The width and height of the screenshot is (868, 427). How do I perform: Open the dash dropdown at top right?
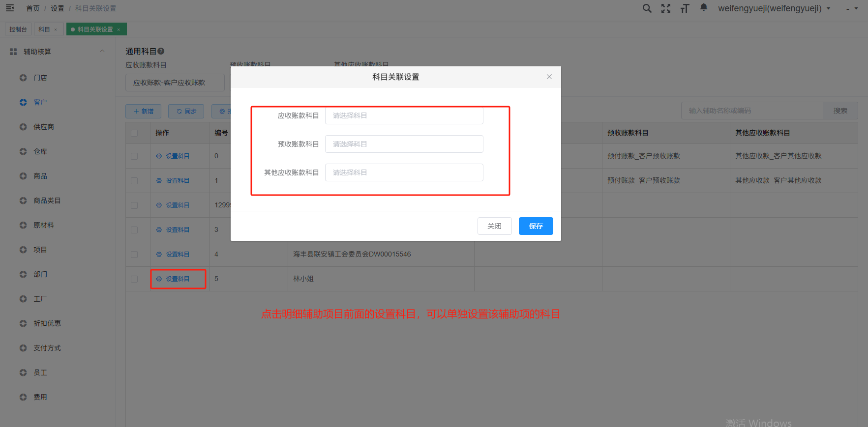(x=852, y=8)
